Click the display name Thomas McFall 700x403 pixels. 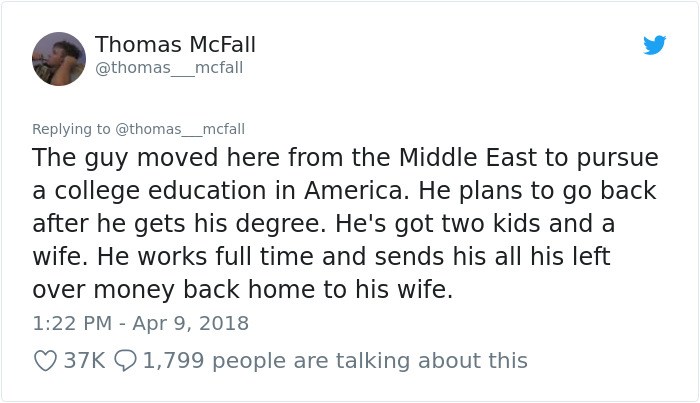click(x=175, y=45)
